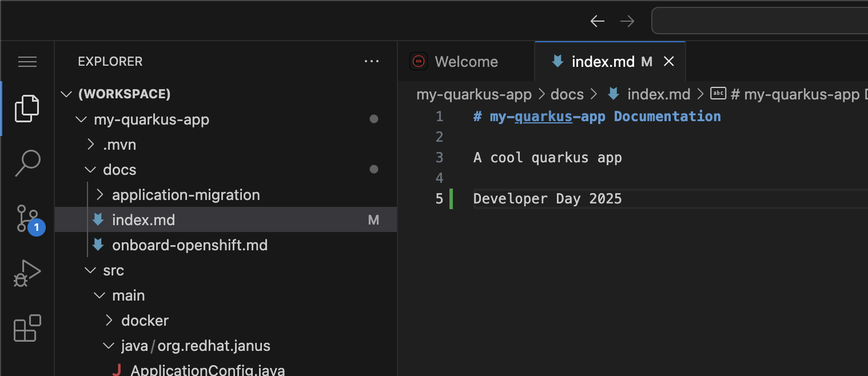Click the command center search box
This screenshot has height=376, width=868.
[760, 21]
